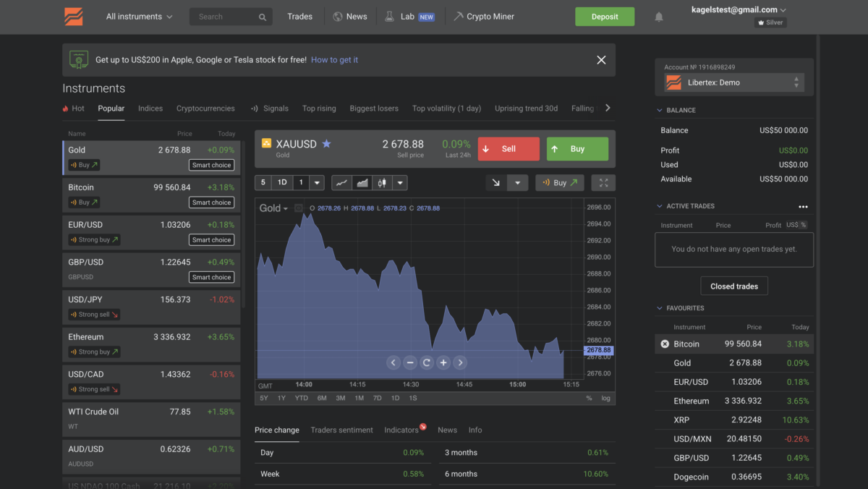
Task: Select the candlestick chart type icon
Action: 381,183
